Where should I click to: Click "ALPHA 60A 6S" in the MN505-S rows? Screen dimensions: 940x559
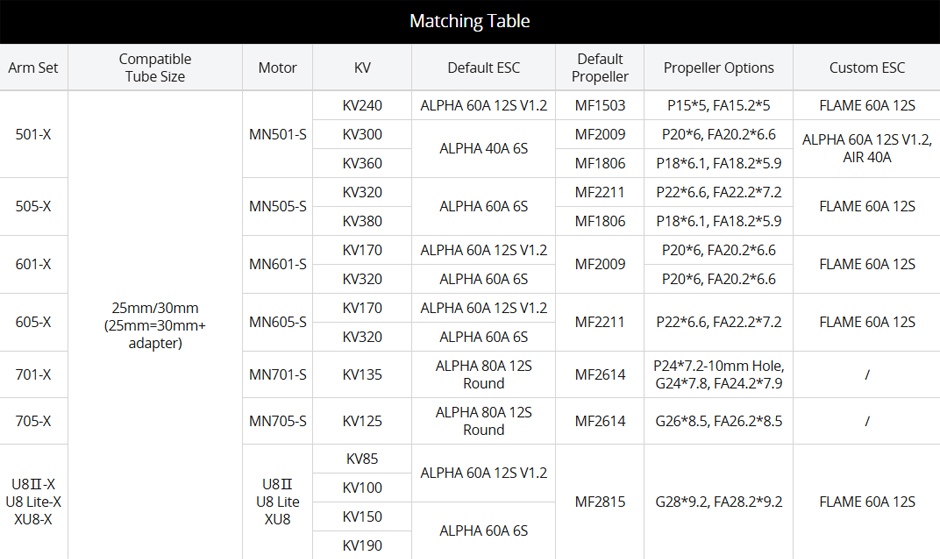click(x=483, y=206)
